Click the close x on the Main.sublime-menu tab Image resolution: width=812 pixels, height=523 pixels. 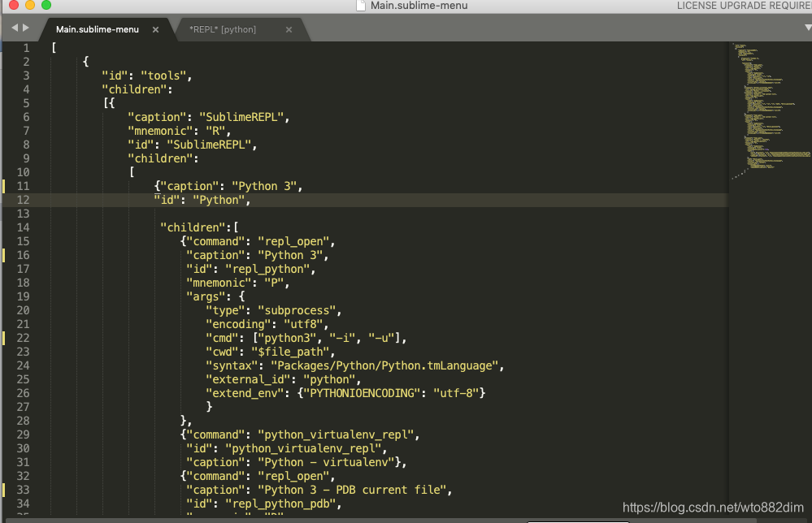coord(154,28)
